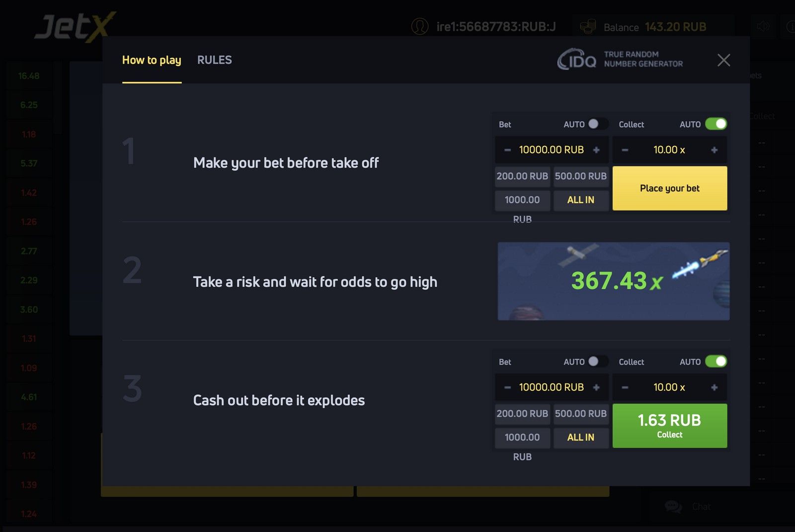Click the green 1.63 RUB Collect button
This screenshot has height=532, width=795.
coord(669,426)
